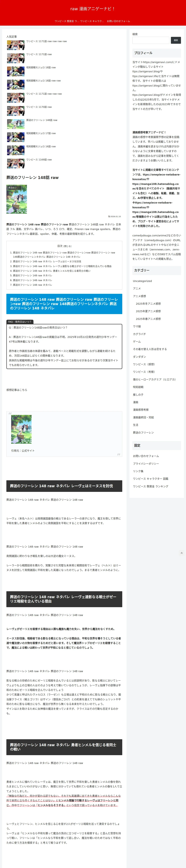This screenshot has width=186, height=868.
Task: Click thumbnail of rank 1 popular article
Action: [x=16, y=45]
